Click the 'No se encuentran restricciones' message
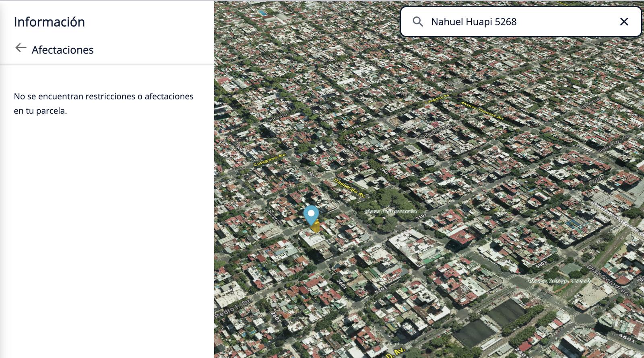 (103, 103)
